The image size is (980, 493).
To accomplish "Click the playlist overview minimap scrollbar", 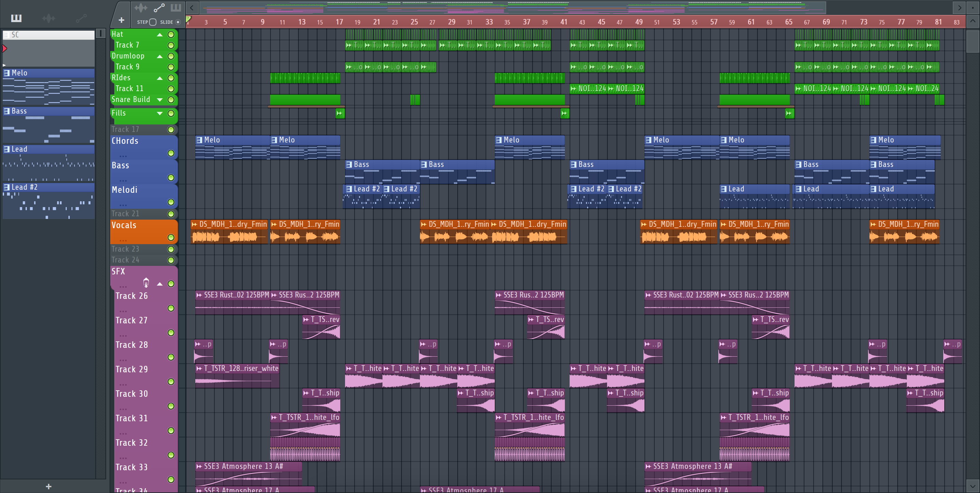I will (x=512, y=7).
